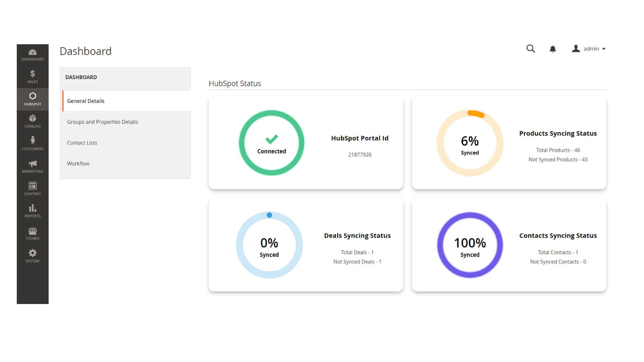Image resolution: width=644 pixels, height=362 pixels.
Task: Open the Reports chart icon
Action: click(32, 211)
